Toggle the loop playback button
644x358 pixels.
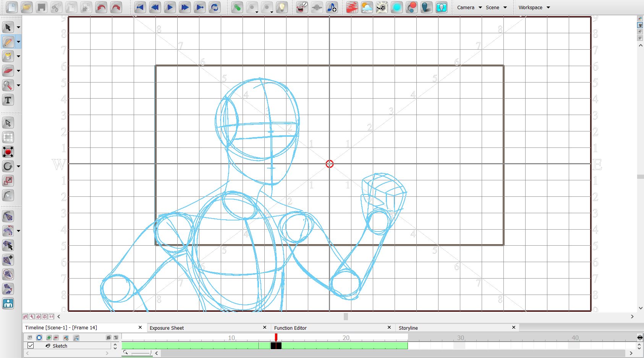pos(215,7)
